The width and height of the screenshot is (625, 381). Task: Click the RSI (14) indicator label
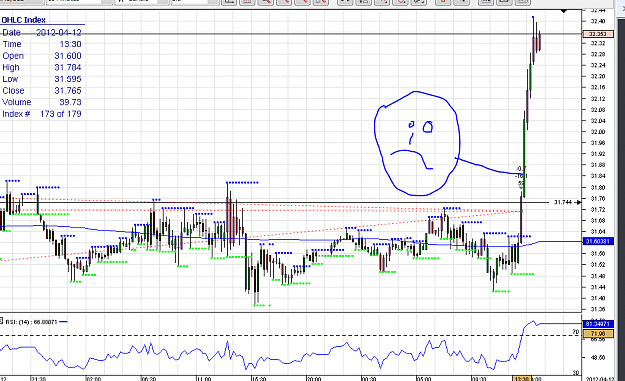pyautogui.click(x=31, y=322)
